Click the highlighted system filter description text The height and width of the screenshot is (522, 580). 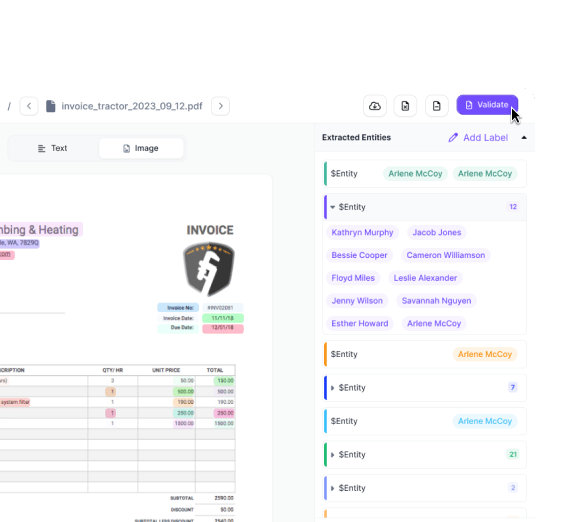(15, 402)
